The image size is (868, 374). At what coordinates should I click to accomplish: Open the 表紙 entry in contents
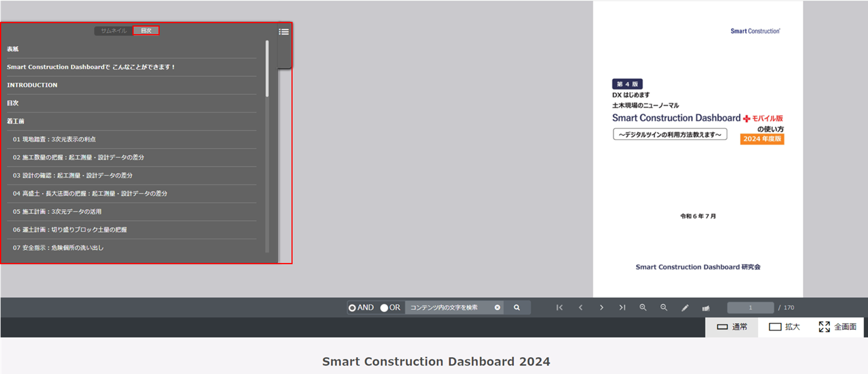(131, 49)
